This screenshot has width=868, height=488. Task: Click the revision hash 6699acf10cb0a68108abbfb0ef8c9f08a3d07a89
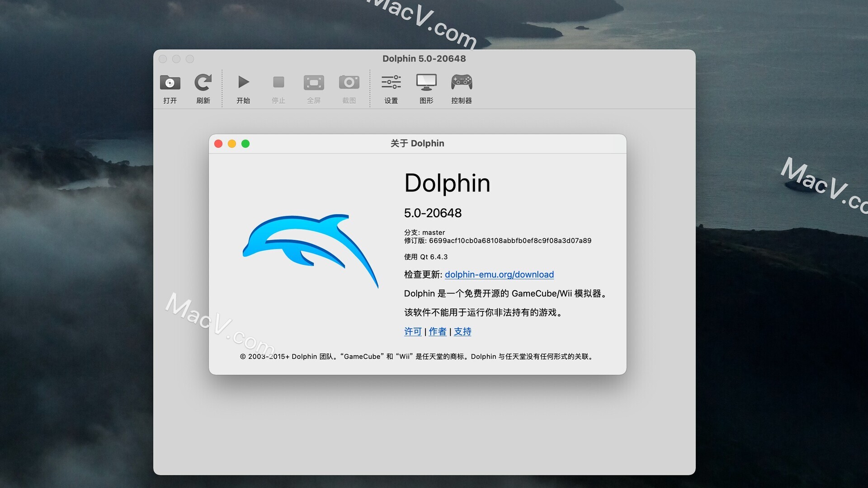point(510,241)
